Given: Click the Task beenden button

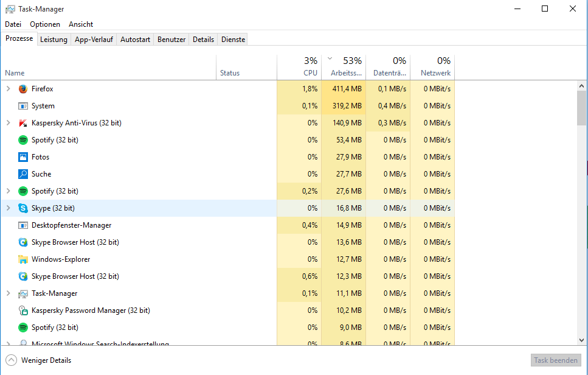Looking at the screenshot, I should point(556,360).
